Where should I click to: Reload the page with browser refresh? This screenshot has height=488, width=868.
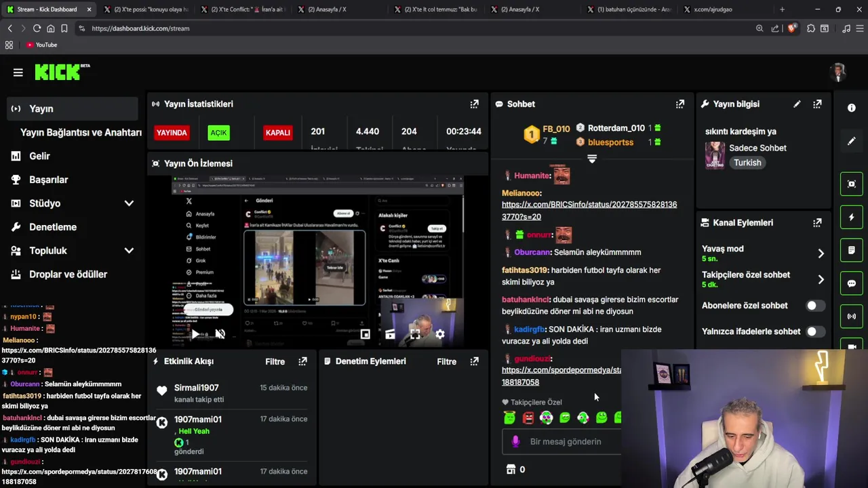[37, 28]
